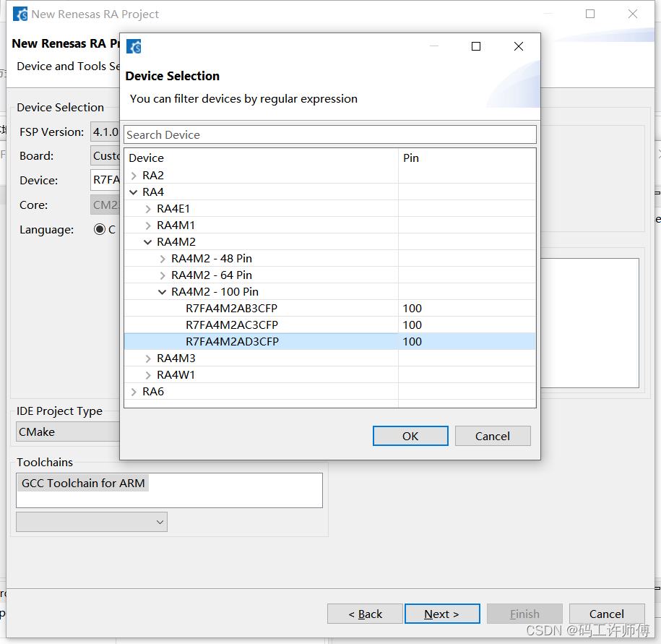Screen dimensions: 661x644
Task: Open the toolchain version dropdown
Action: point(92,522)
